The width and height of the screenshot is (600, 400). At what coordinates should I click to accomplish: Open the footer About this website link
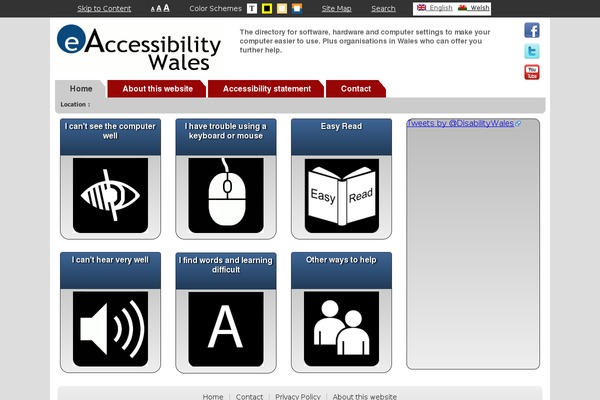[365, 397]
